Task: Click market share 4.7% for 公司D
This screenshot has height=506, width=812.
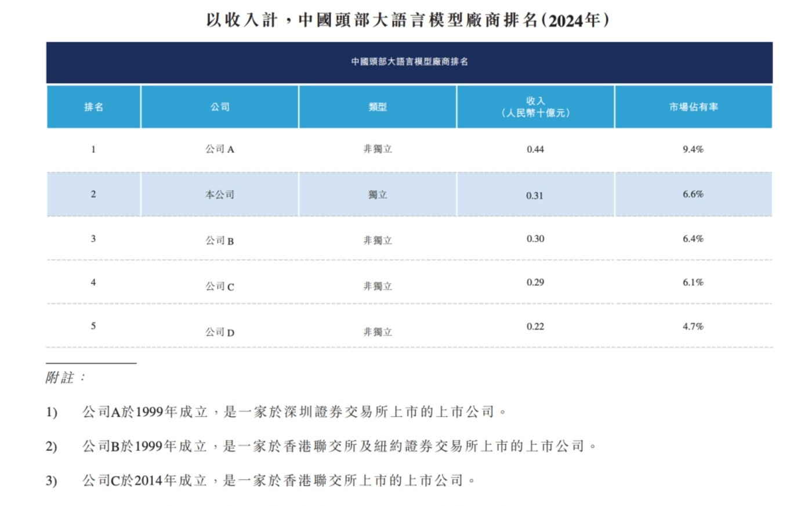Action: (694, 326)
